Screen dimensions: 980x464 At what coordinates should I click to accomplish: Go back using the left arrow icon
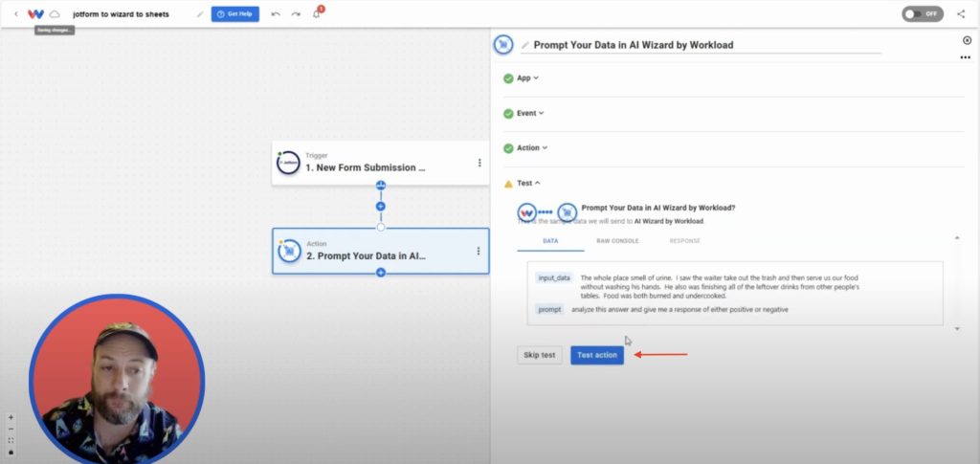[x=15, y=13]
